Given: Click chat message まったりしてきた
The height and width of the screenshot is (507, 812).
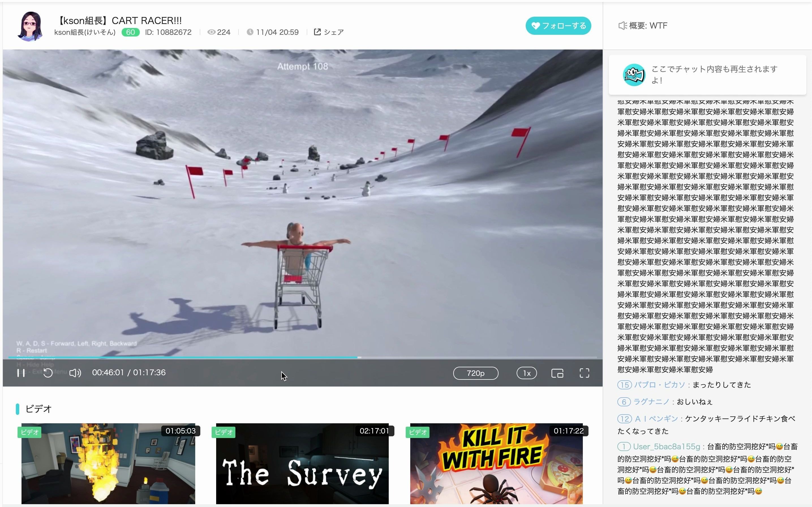Looking at the screenshot, I should [x=721, y=385].
